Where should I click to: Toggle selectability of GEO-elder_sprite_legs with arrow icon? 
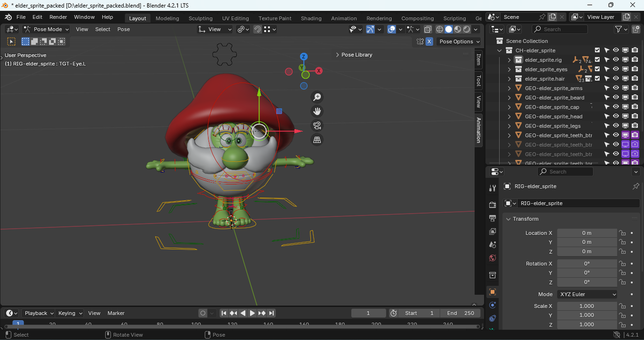(x=607, y=126)
